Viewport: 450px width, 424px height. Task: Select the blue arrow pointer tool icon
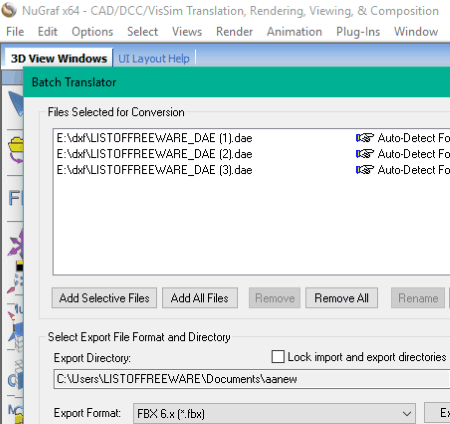16,103
